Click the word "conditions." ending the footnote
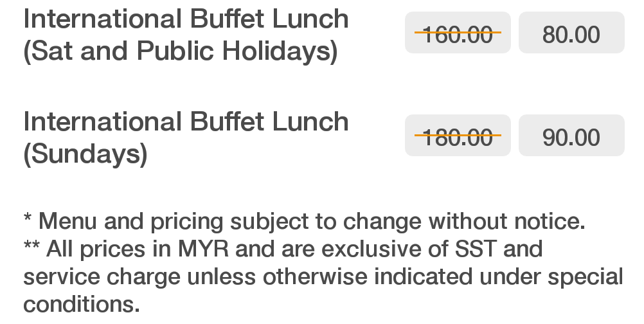This screenshot has width=644, height=324. (x=81, y=303)
